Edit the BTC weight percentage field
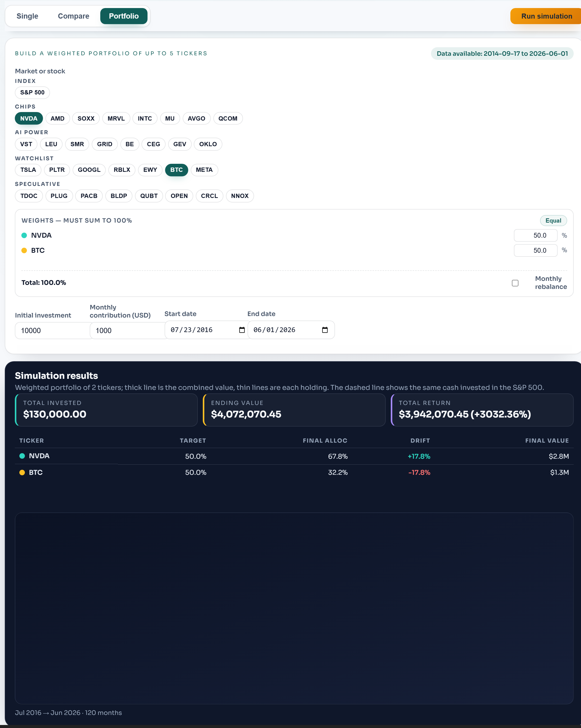Image resolution: width=581 pixels, height=728 pixels. 536,250
